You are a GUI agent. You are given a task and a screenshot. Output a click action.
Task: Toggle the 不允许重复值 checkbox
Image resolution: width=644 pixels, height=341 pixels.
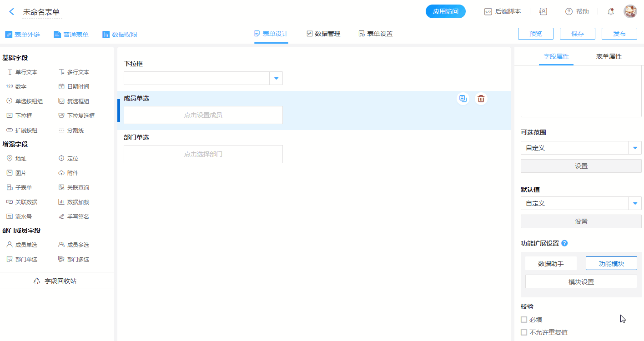point(524,332)
